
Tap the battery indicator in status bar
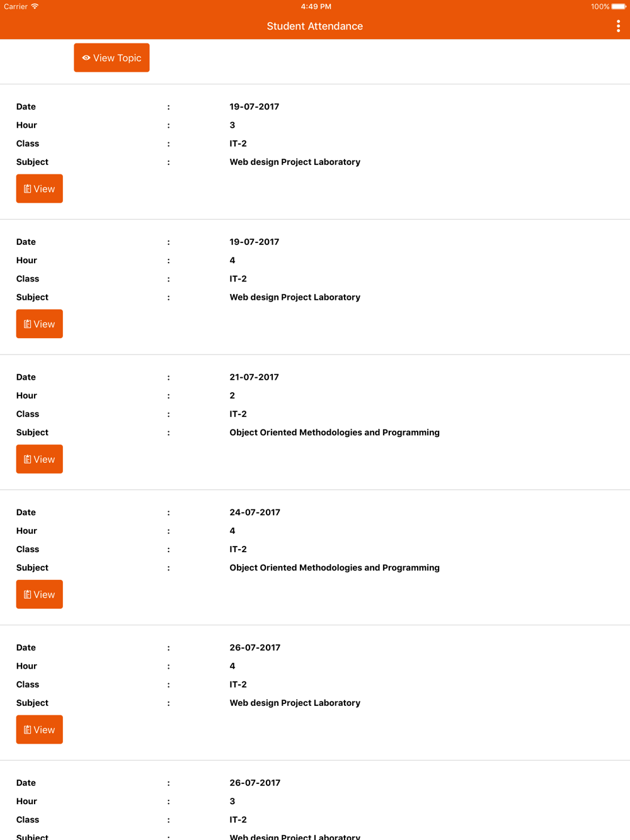pos(619,7)
